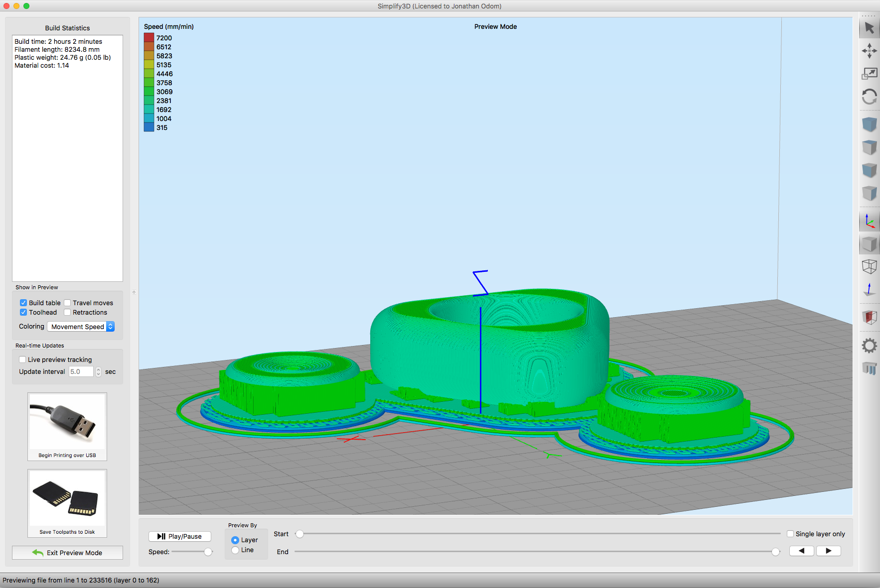880x588 pixels.
Task: Click the support structures icon
Action: [870, 368]
